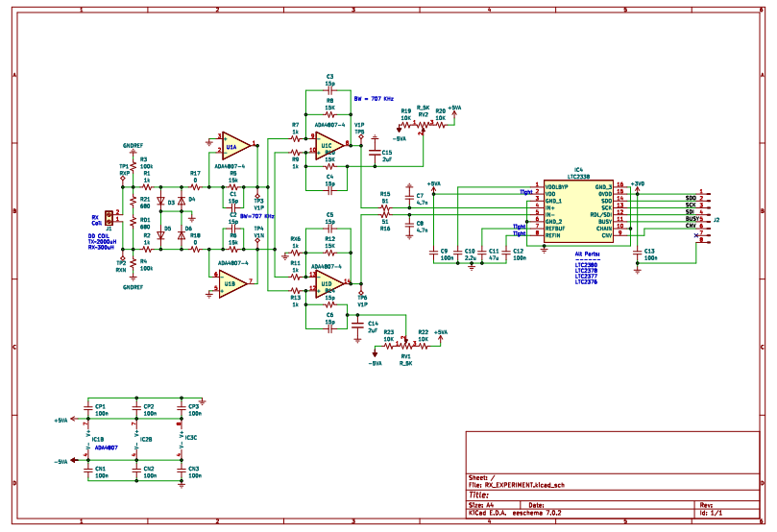Select the U1B op-amp symbol
This screenshot has width=777, height=532.
click(x=232, y=284)
